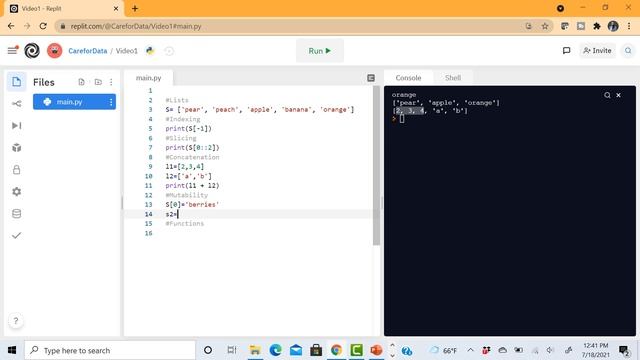Screen dimensions: 640x360
Task: Click the Python language icon near Video1
Action: 150,51
